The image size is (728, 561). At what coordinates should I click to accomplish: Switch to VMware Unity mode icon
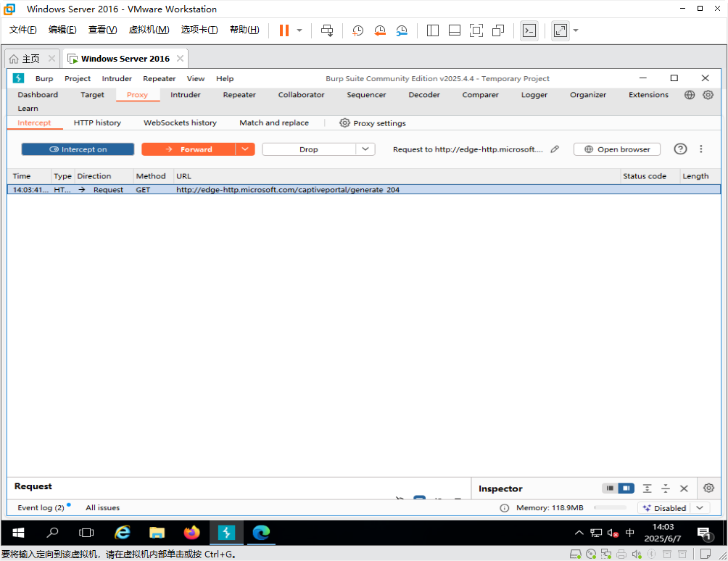pos(498,30)
